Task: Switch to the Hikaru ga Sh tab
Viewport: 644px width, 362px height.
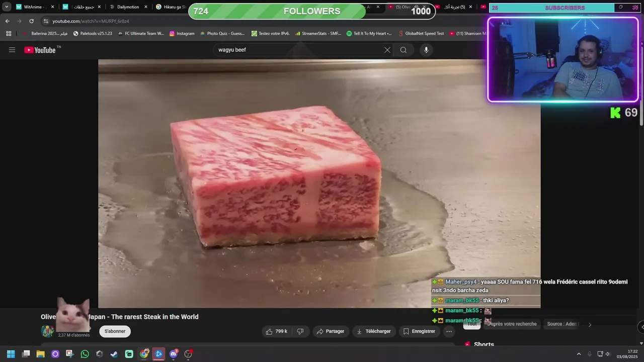Action: click(x=171, y=7)
